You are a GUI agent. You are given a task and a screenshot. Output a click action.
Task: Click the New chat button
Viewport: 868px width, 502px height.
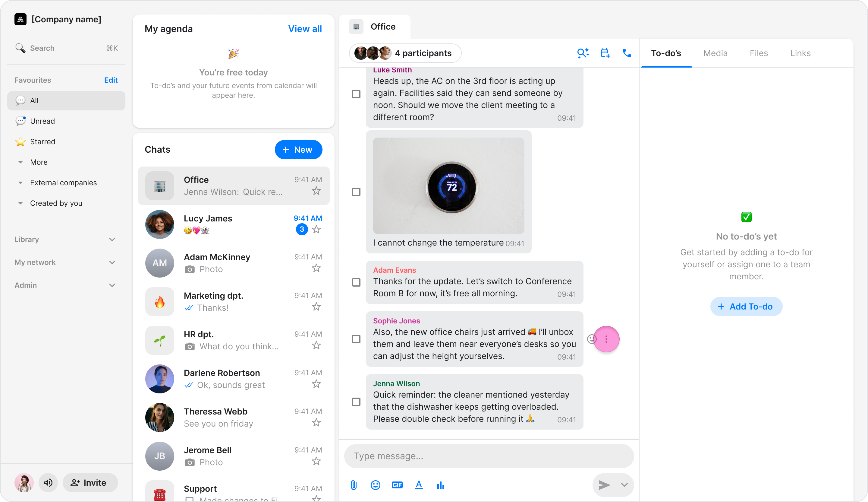point(298,150)
